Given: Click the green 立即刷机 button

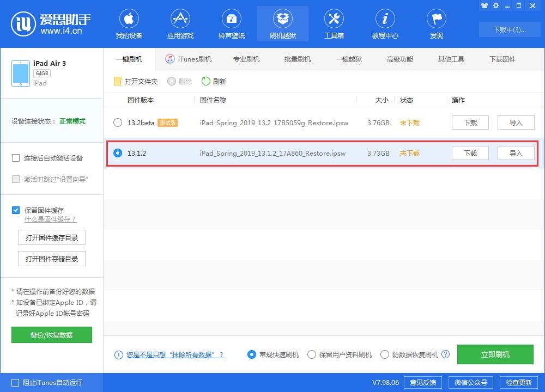Looking at the screenshot, I should 495,354.
